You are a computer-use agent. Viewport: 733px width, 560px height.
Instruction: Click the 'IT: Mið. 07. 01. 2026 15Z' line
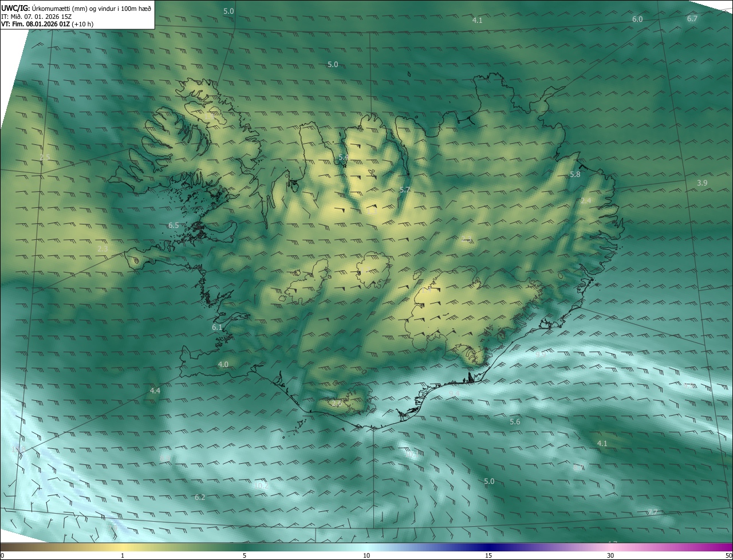point(36,16)
